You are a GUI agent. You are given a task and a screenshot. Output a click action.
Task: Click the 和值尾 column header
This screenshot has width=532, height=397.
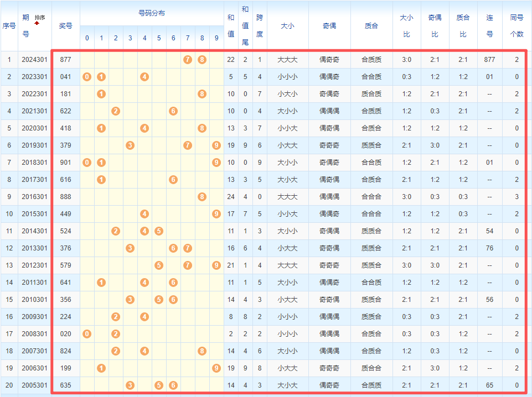245,26
